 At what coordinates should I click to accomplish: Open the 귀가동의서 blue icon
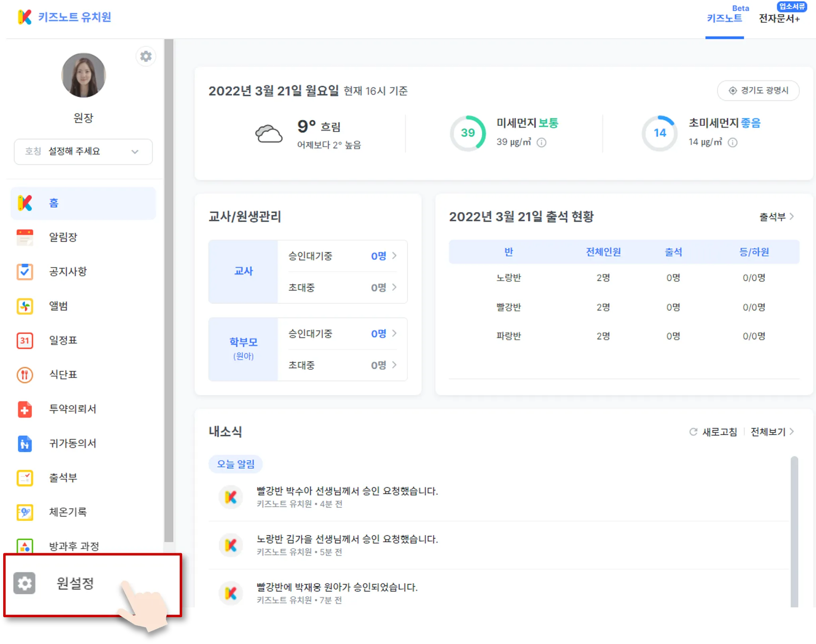(25, 444)
